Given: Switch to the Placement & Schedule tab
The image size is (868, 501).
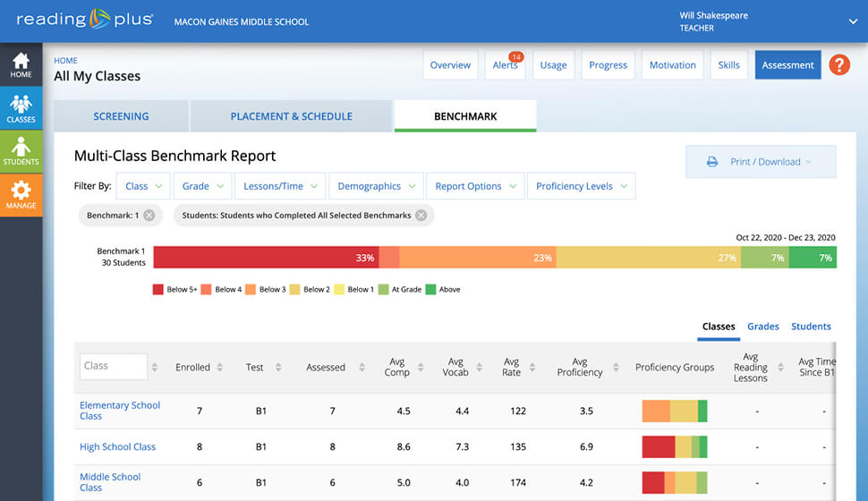Looking at the screenshot, I should coord(291,116).
